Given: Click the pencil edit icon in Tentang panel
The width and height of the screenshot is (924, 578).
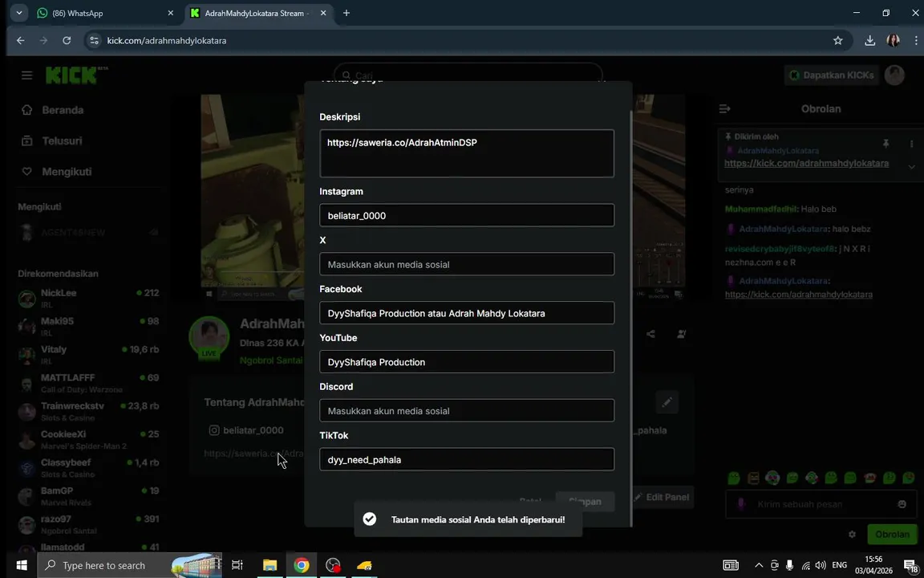Looking at the screenshot, I should [667, 402].
